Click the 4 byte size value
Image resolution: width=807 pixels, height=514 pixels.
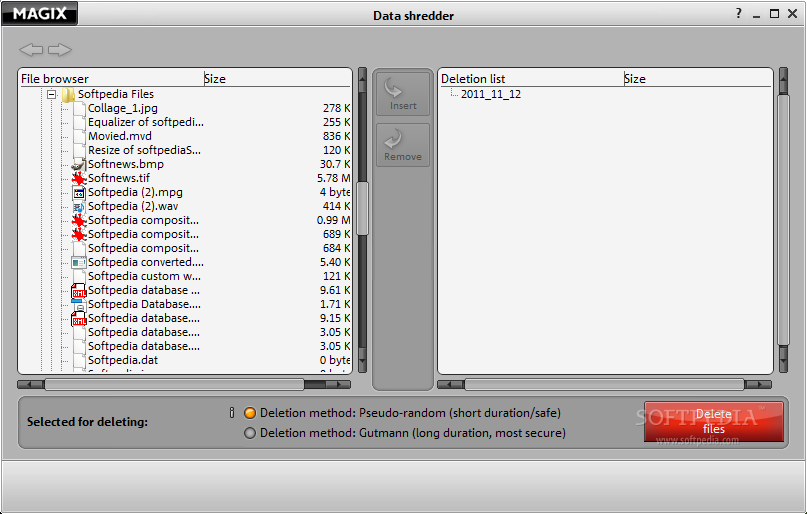coord(335,192)
